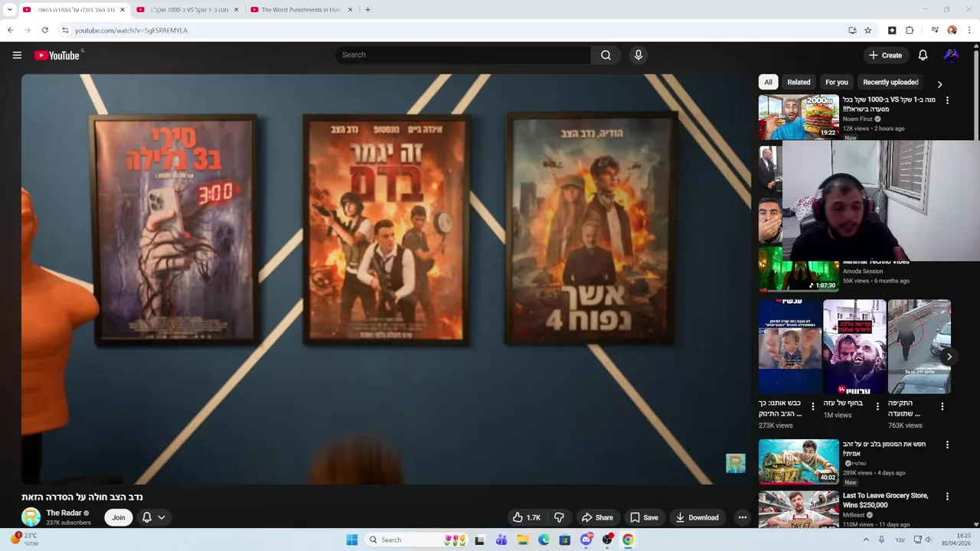This screenshot has height=551, width=980.
Task: Open treasure hunt video thumbnail 40:02
Action: [799, 461]
